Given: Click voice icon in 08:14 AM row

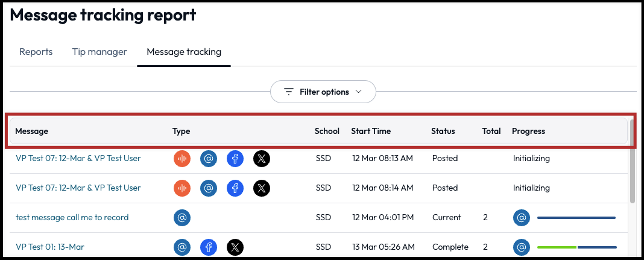Looking at the screenshot, I should point(182,188).
